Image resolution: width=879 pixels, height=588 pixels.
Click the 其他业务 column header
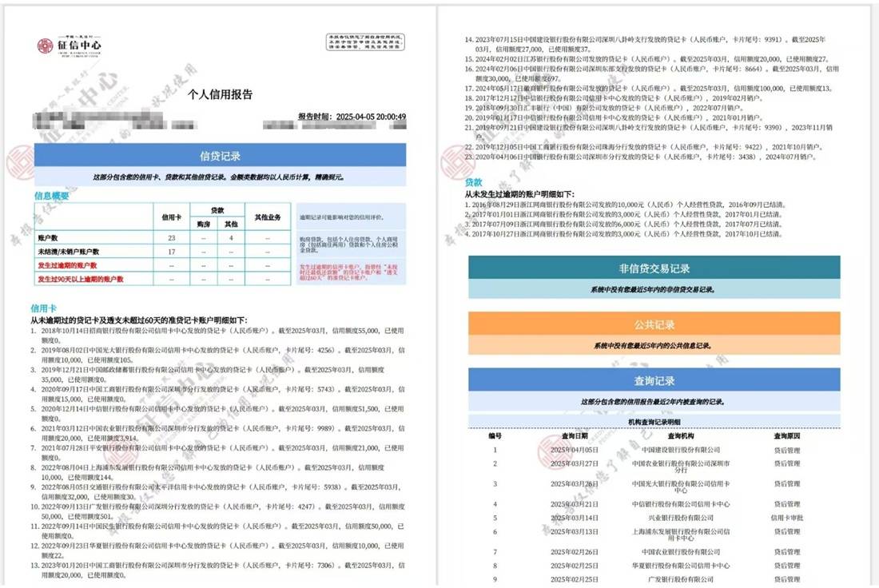pos(268,217)
